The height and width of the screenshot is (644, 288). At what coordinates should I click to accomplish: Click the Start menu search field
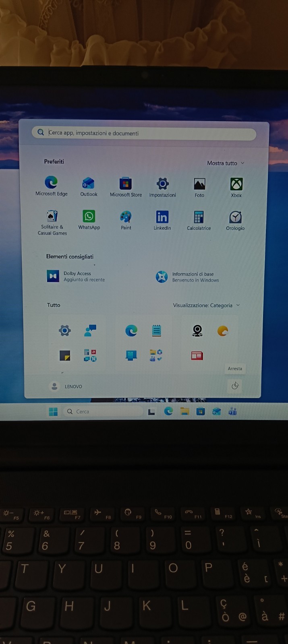[x=144, y=133]
